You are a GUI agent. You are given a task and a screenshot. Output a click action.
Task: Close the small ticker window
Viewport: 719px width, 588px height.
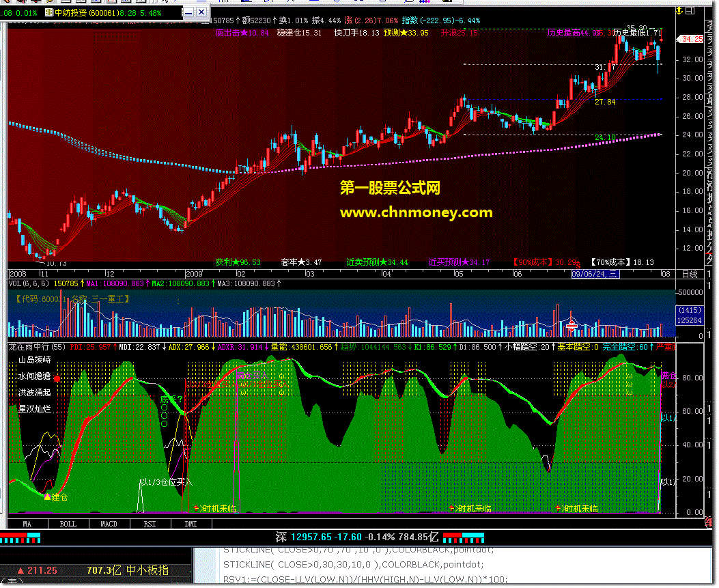(201, 12)
